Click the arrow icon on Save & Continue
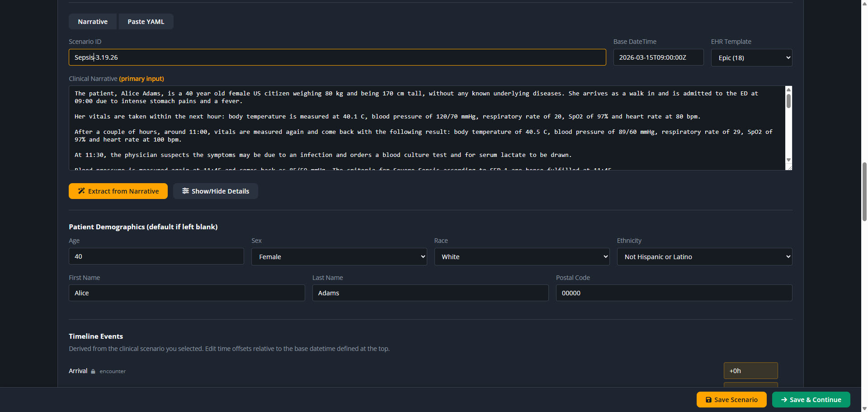868x412 pixels. click(x=784, y=400)
